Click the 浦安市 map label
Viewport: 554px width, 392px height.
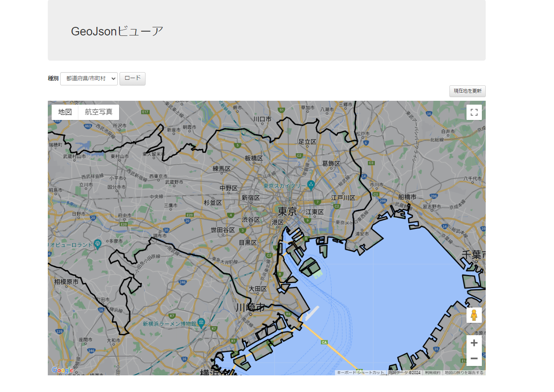(362, 234)
